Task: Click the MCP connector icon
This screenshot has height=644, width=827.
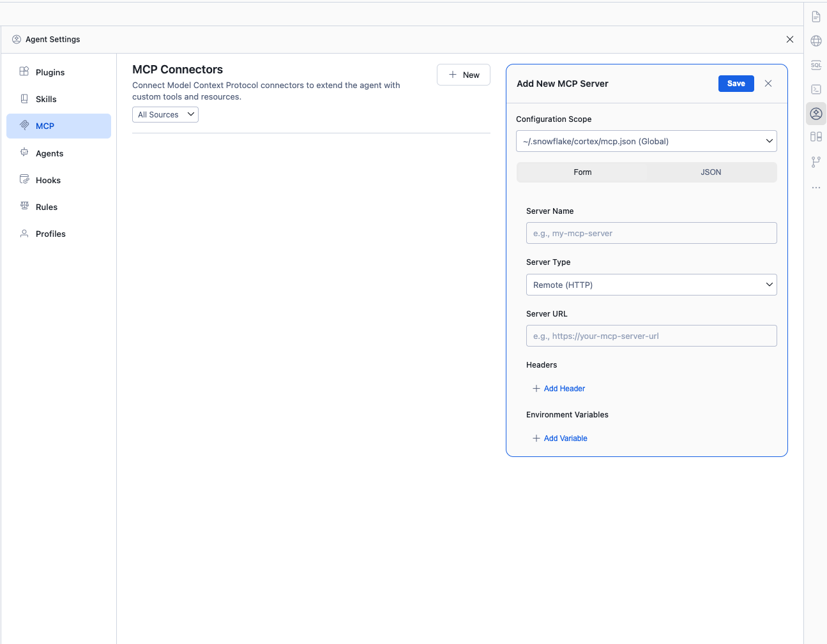Action: (x=24, y=125)
